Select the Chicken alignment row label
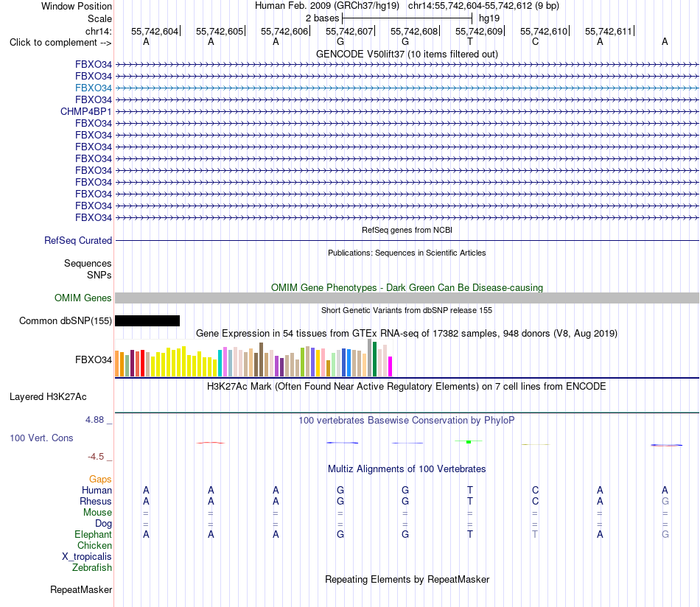 (x=94, y=545)
